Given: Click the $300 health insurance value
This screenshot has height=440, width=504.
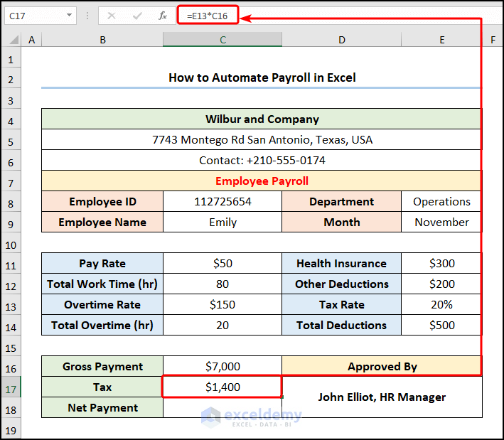Looking at the screenshot, I should pyautogui.click(x=441, y=263).
